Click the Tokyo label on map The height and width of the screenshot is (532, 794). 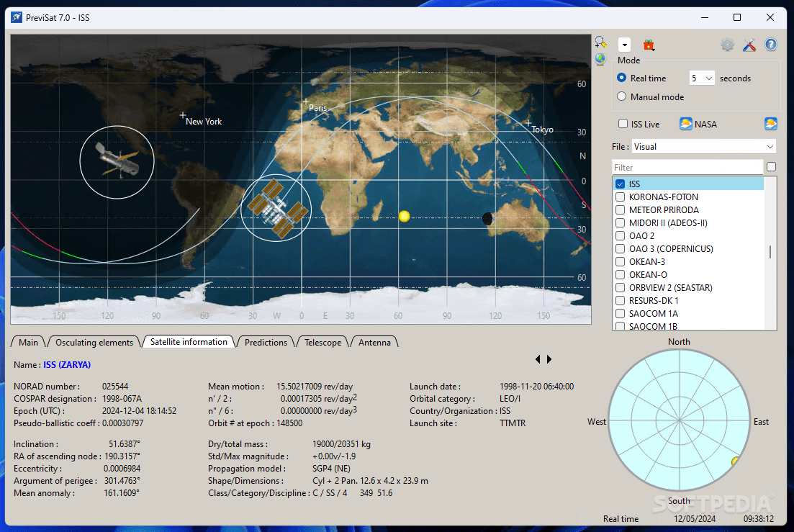coord(542,130)
